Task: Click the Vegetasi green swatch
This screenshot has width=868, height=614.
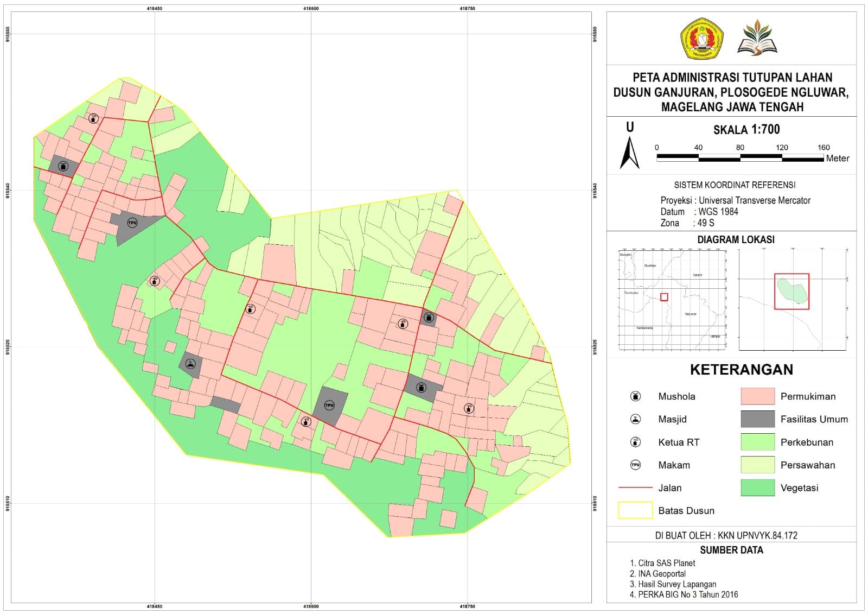Action: 757,488
